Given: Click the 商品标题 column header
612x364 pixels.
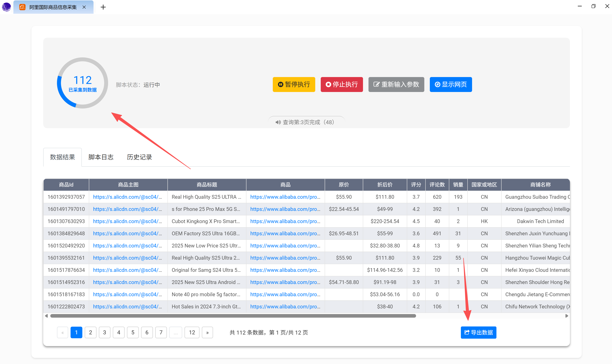Looking at the screenshot, I should click(207, 185).
